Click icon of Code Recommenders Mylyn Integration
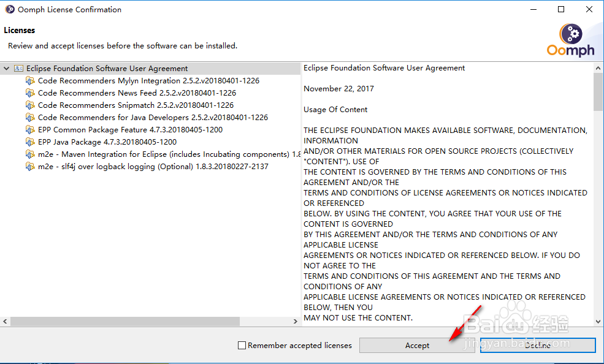604x364 pixels. pyautogui.click(x=30, y=81)
